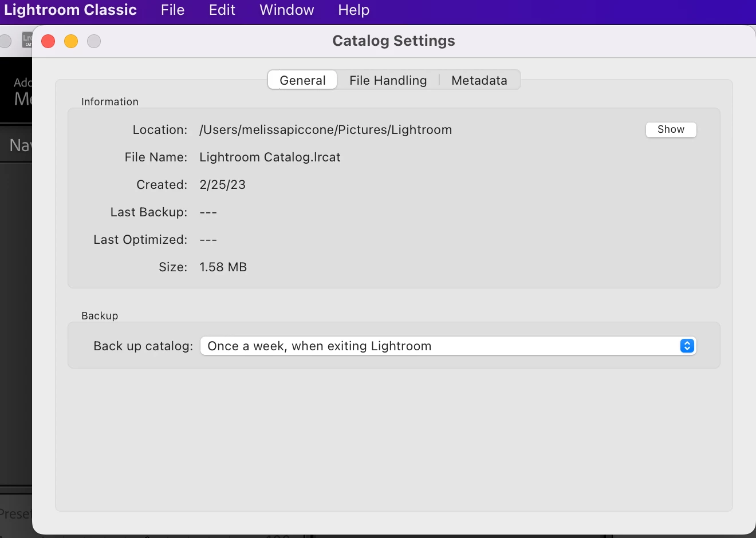Click the Lightroom Catalog.lrcat file name
The width and height of the screenshot is (756, 538).
coord(270,157)
